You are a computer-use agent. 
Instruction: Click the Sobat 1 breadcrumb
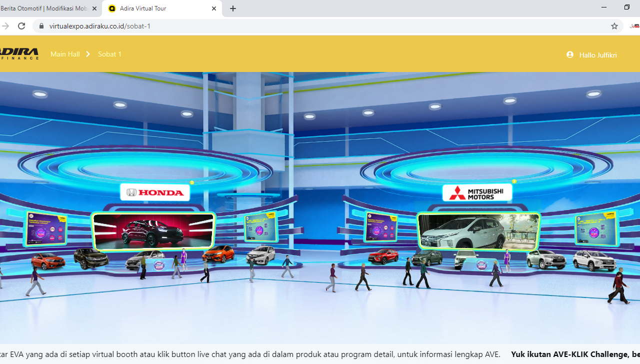pyautogui.click(x=109, y=54)
